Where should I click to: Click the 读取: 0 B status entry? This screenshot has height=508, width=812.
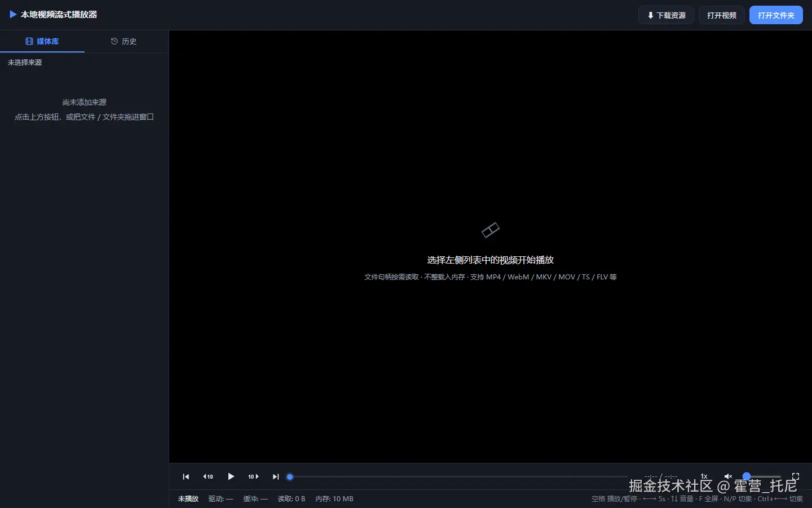292,499
